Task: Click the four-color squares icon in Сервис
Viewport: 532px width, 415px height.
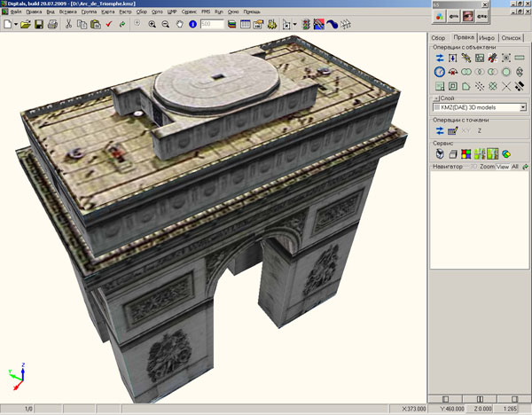Action: [x=466, y=154]
